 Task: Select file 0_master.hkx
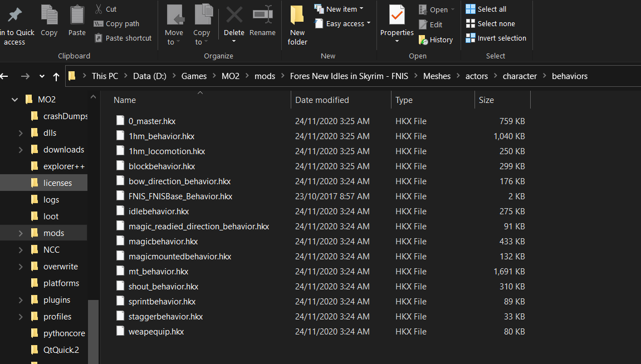point(152,121)
